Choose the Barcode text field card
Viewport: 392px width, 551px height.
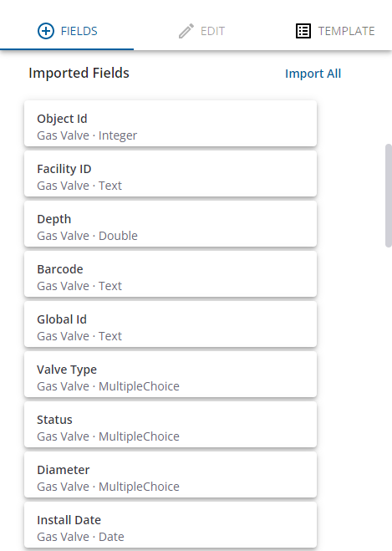click(171, 274)
